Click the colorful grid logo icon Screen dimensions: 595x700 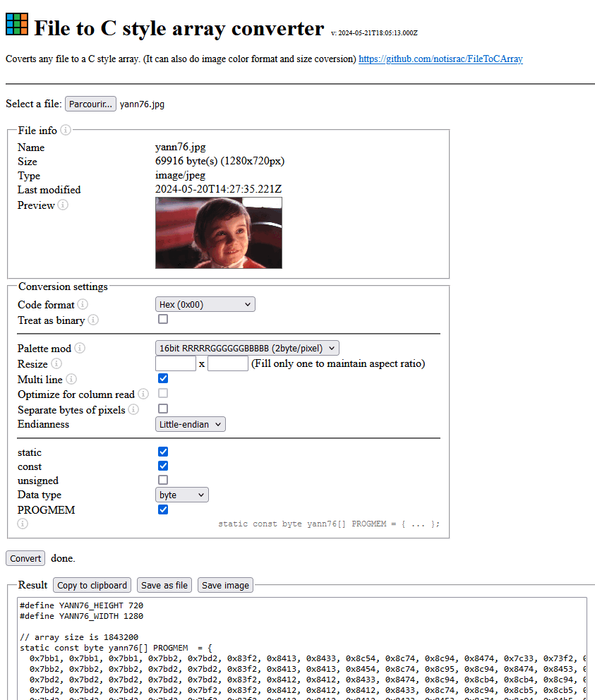(17, 24)
